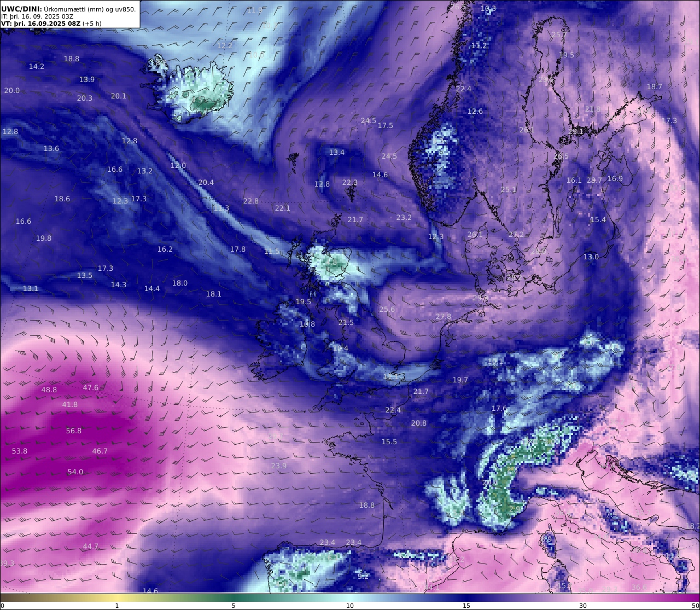700x610 pixels.
Task: Click the 23.9 value label
Action: pyautogui.click(x=279, y=466)
